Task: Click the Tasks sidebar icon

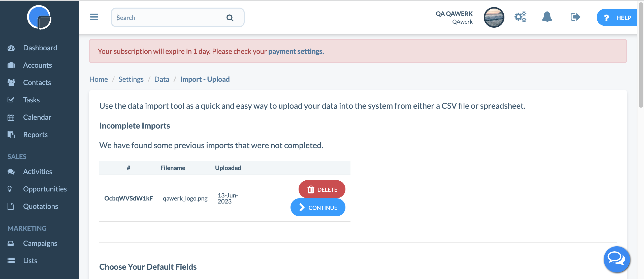Action: (11, 100)
